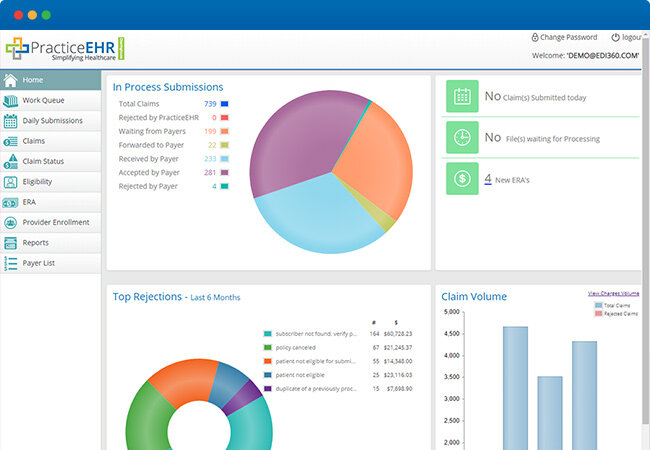Click the Change Password link
Viewport: 650px width, 450px height.
tap(566, 37)
